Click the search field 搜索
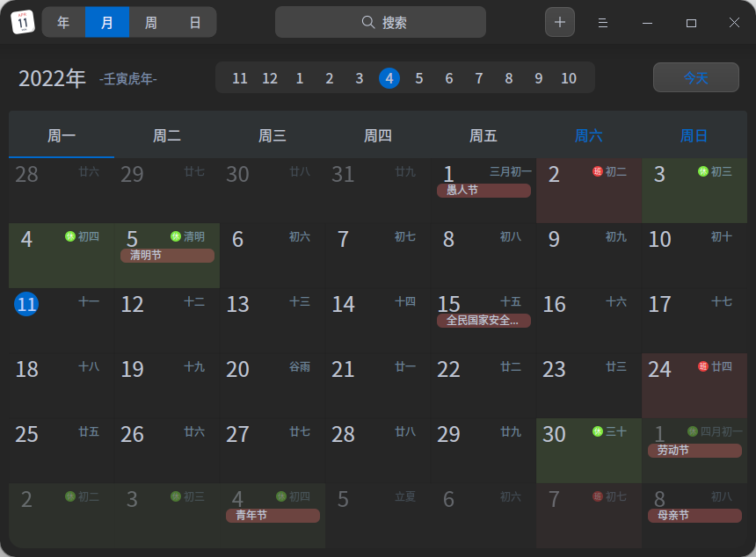Image resolution: width=756 pixels, height=557 pixels. click(x=381, y=22)
